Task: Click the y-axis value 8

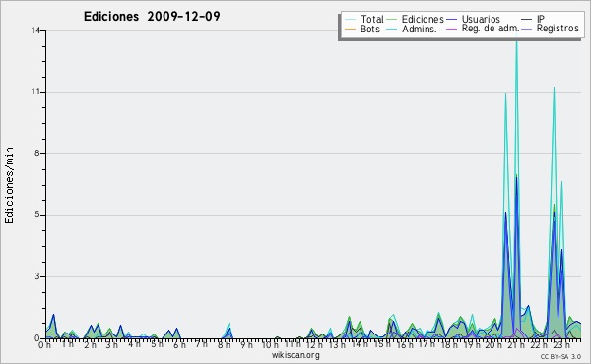Action: pos(37,153)
